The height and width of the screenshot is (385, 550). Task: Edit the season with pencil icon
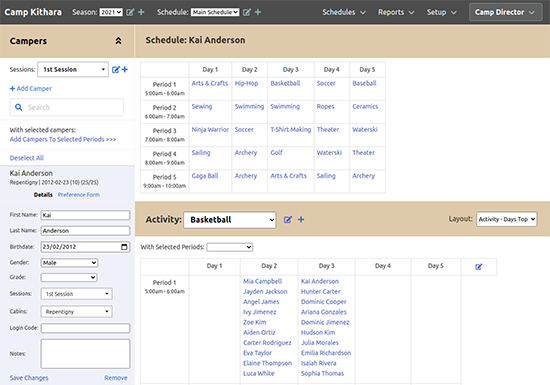130,12
